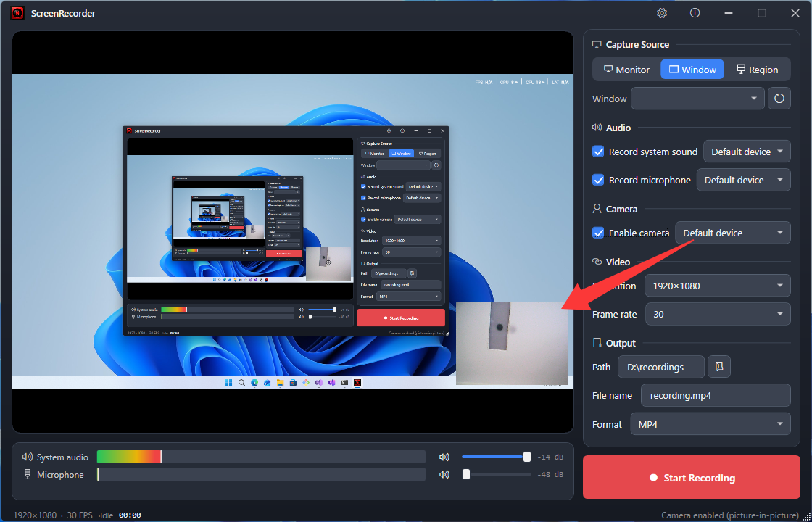Image resolution: width=812 pixels, height=522 pixels.
Task: Click the microphone icon beside Microphone meter
Action: [x=28, y=474]
